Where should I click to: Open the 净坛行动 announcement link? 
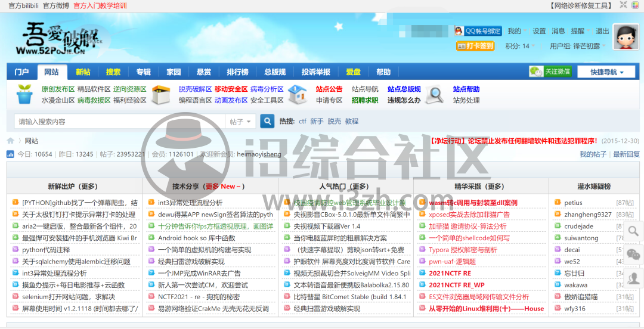pyautogui.click(x=513, y=141)
